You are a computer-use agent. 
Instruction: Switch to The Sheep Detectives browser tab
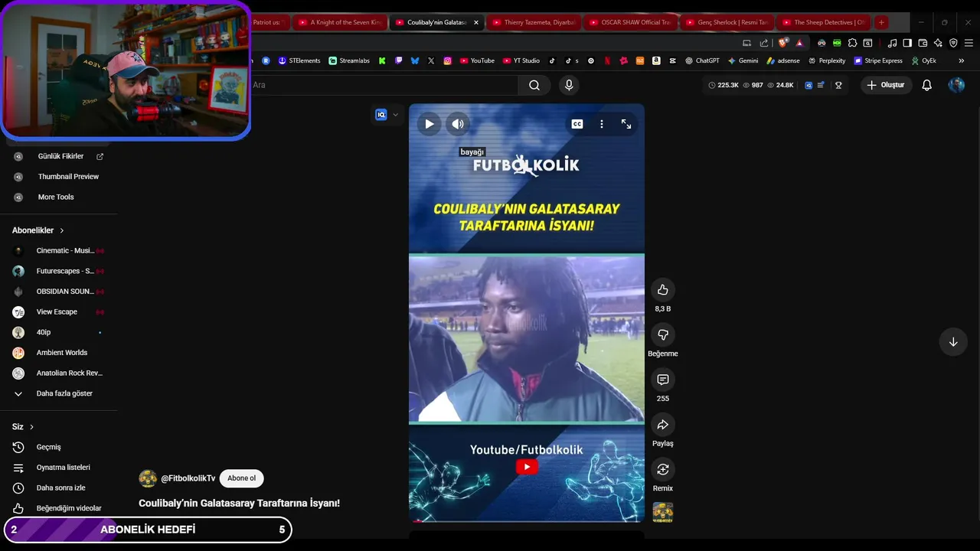point(823,22)
